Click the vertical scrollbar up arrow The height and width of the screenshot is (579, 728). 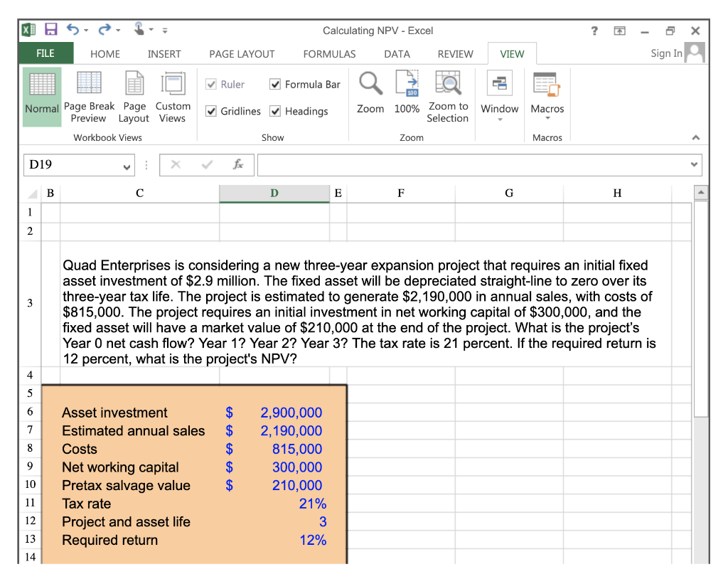(x=701, y=192)
